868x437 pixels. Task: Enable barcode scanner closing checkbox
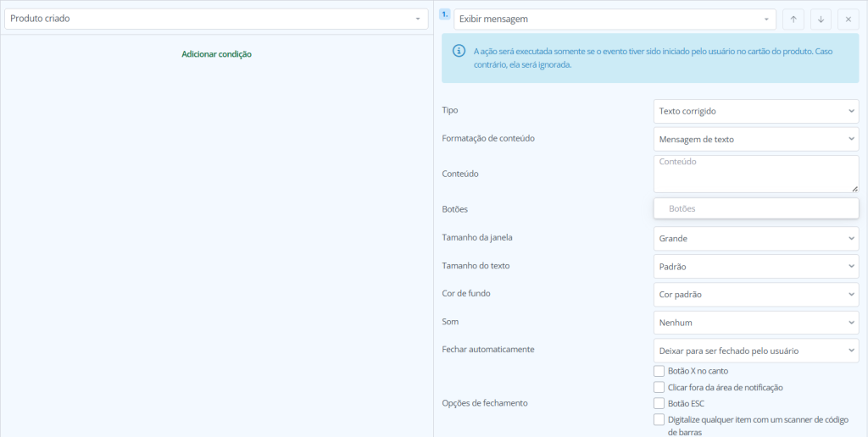tap(659, 419)
